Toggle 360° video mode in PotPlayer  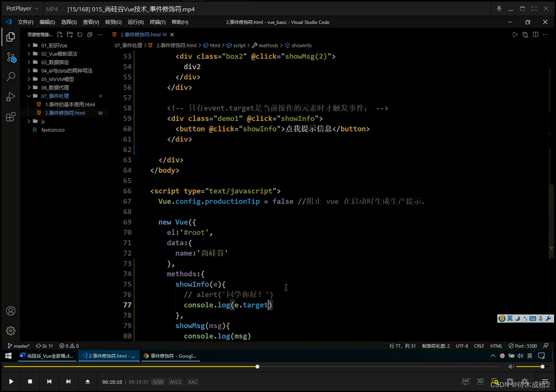tap(466, 381)
